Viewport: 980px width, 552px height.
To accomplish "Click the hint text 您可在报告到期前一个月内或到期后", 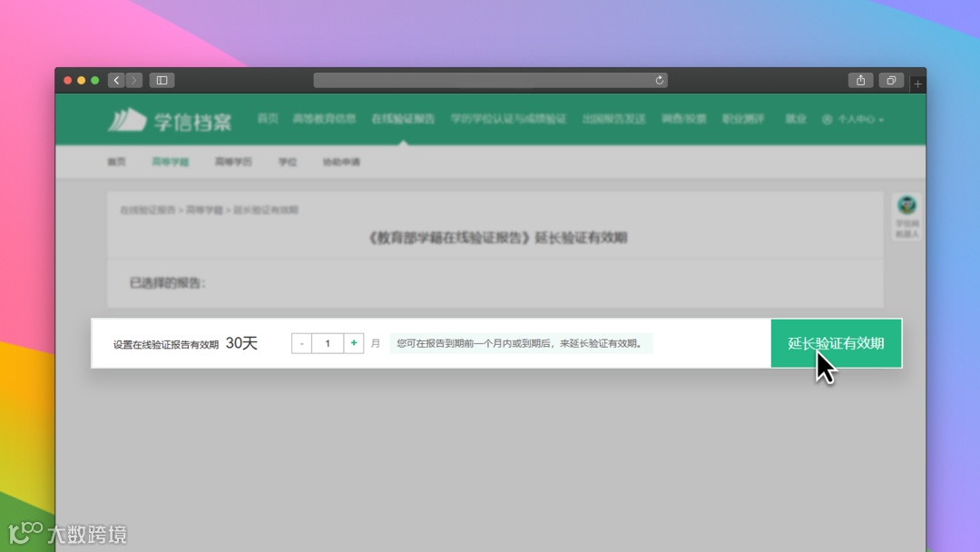I will tap(520, 343).
